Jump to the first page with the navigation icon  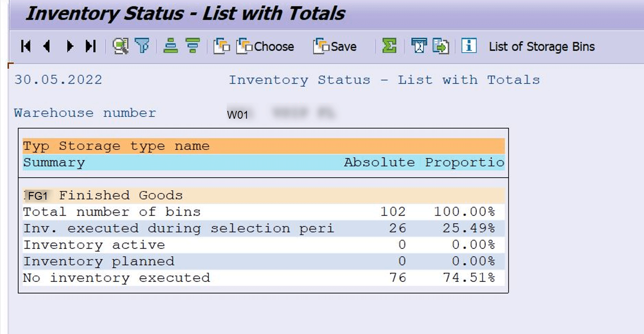pos(26,46)
